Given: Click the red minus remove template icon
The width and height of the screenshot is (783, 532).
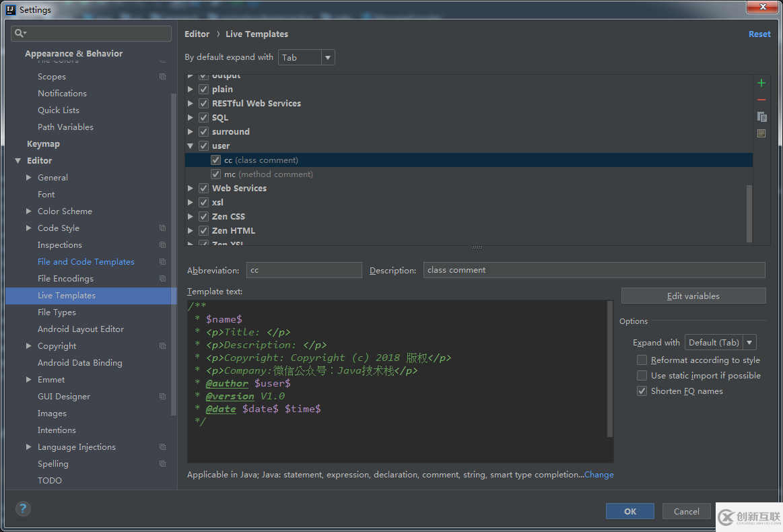Looking at the screenshot, I should click(x=761, y=100).
